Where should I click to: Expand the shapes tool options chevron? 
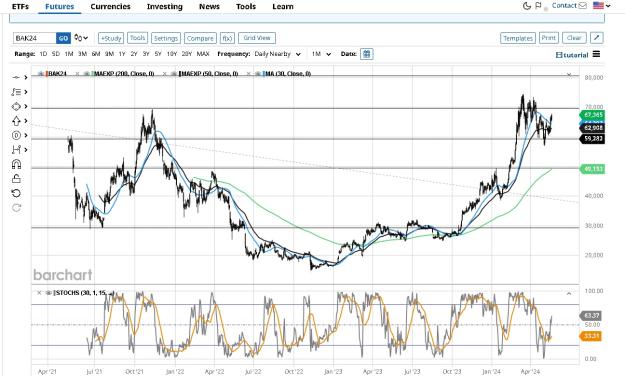26,106
